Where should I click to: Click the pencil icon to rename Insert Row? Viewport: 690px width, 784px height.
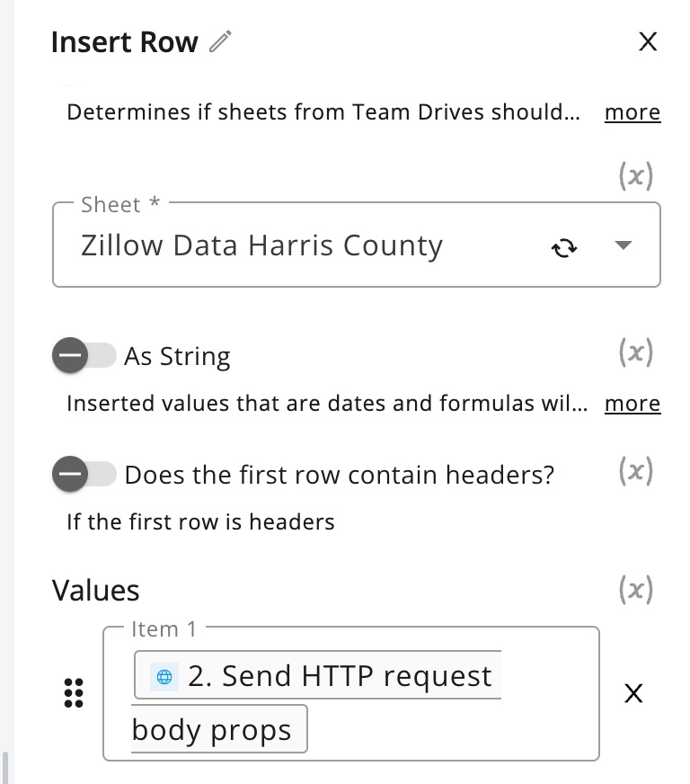tap(220, 41)
